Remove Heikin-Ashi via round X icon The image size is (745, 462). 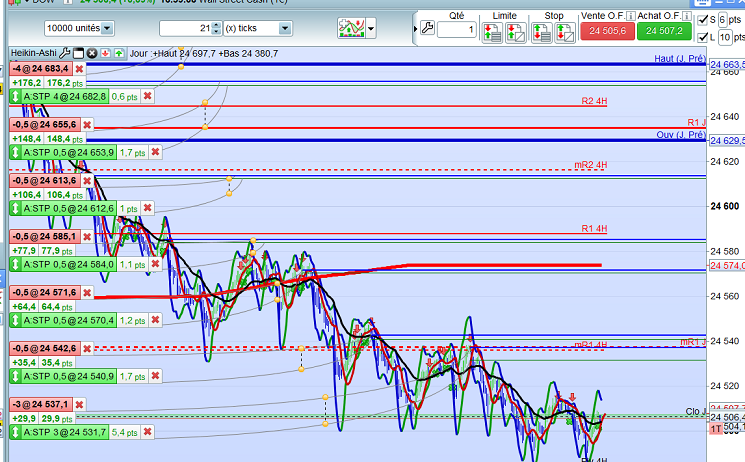click(92, 53)
